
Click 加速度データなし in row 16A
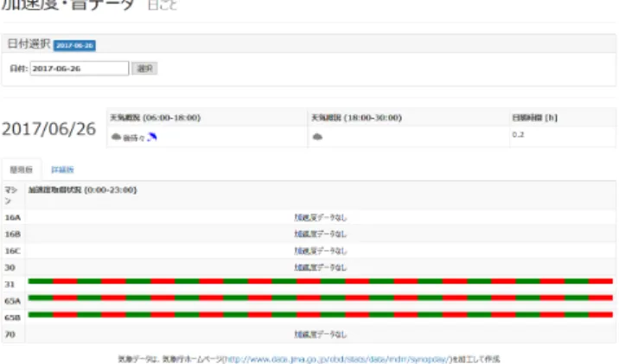pos(321,218)
